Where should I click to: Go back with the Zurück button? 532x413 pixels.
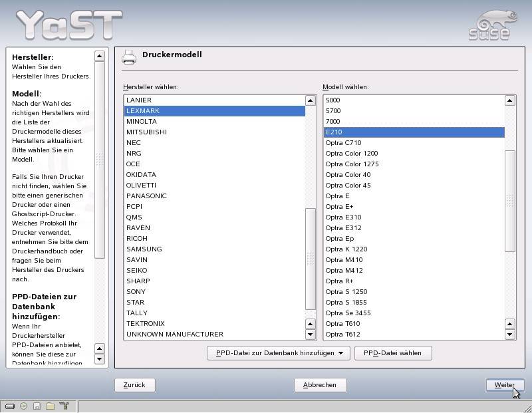click(135, 385)
